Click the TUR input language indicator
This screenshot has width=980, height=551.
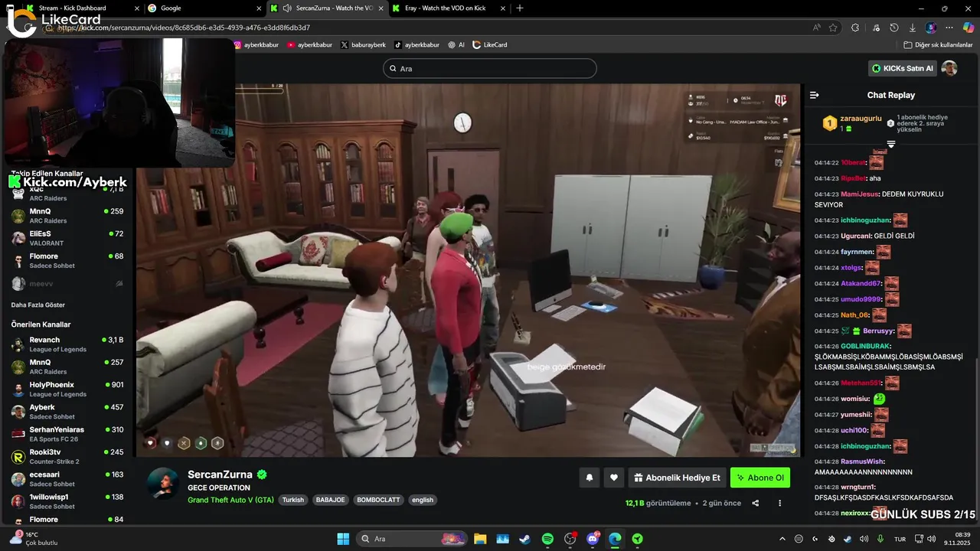pos(900,539)
